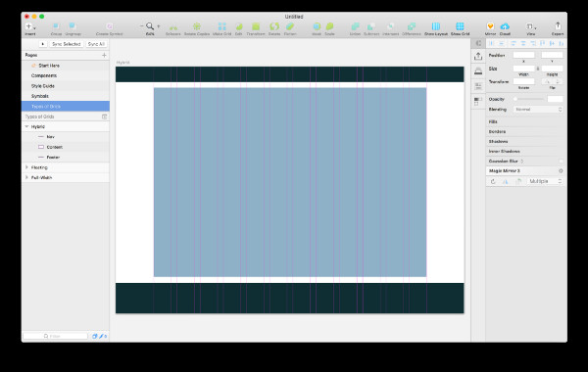Collapse the Hybrid artboard group

(x=26, y=126)
